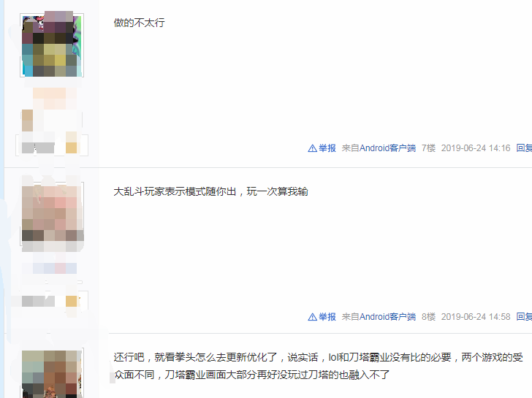Open avatar of the 做的不太行 poster
532x398 pixels.
[x=52, y=45]
